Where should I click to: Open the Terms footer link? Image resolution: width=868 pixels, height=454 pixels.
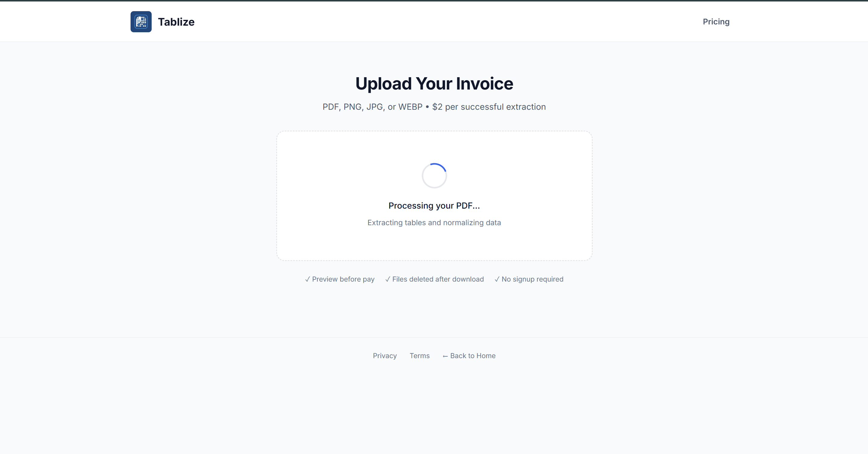pyautogui.click(x=419, y=356)
